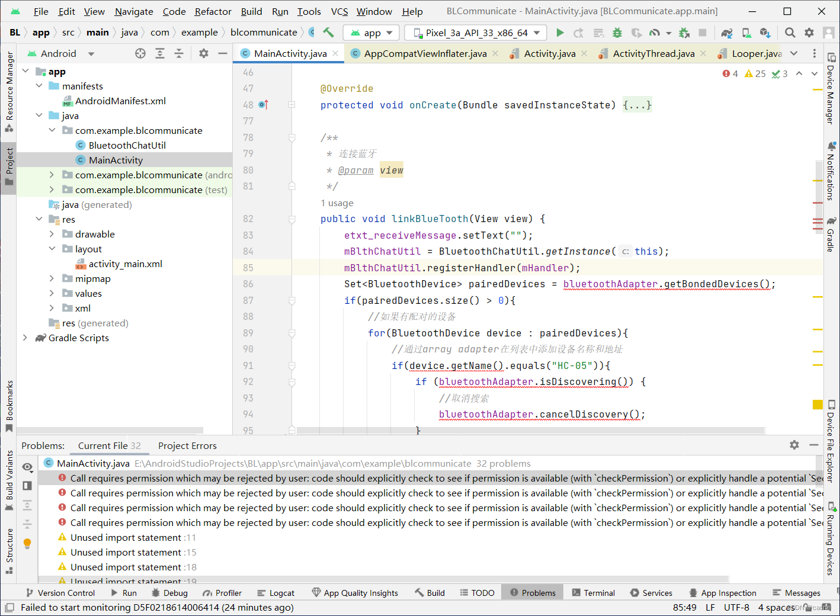Open the app run configuration dropdown
840x616 pixels.
[x=371, y=33]
